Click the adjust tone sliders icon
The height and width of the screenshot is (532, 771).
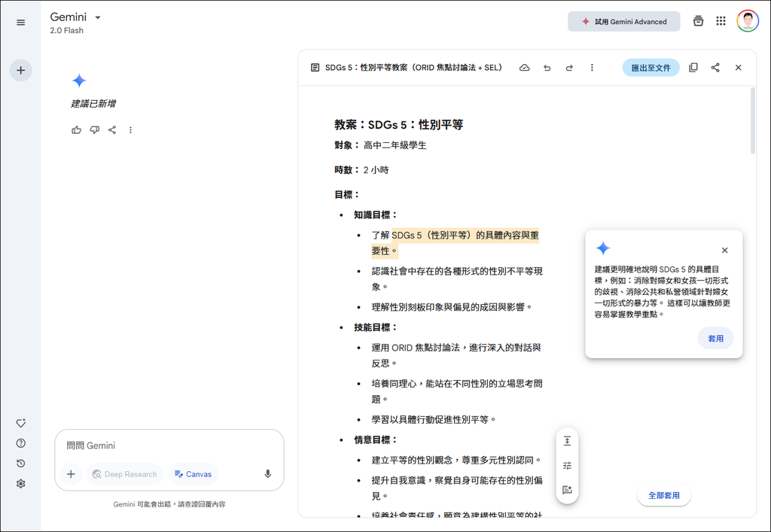click(567, 466)
